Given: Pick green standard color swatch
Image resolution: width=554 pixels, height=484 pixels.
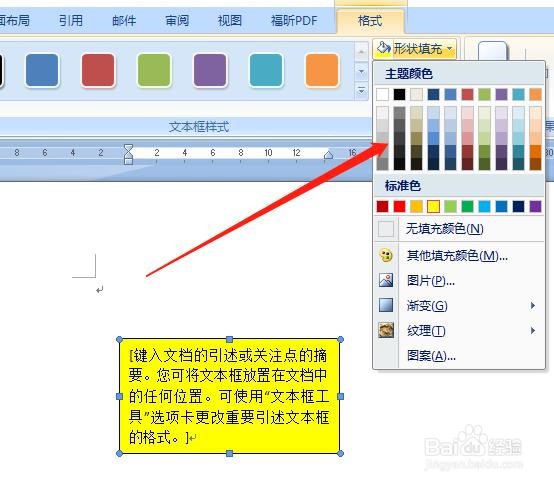Looking at the screenshot, I should [467, 206].
